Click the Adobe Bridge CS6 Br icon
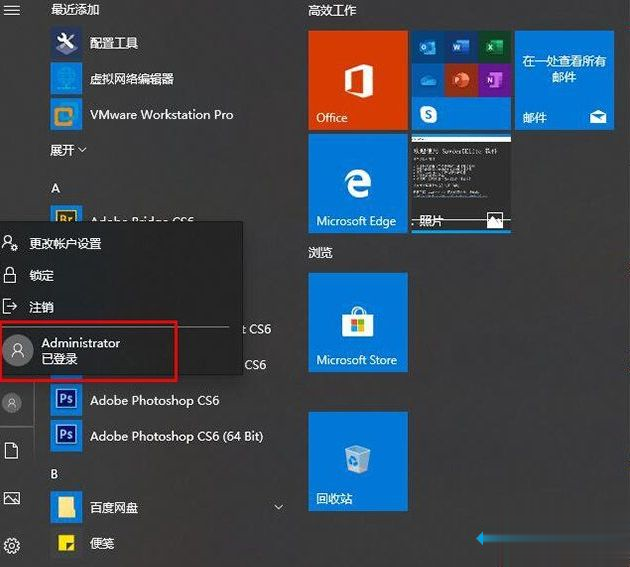This screenshot has height=567, width=630. [x=66, y=214]
